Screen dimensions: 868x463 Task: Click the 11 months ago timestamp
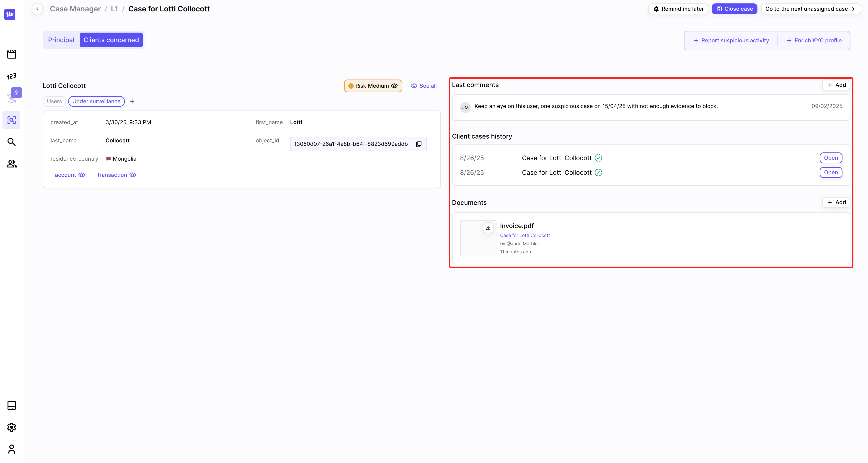515,252
